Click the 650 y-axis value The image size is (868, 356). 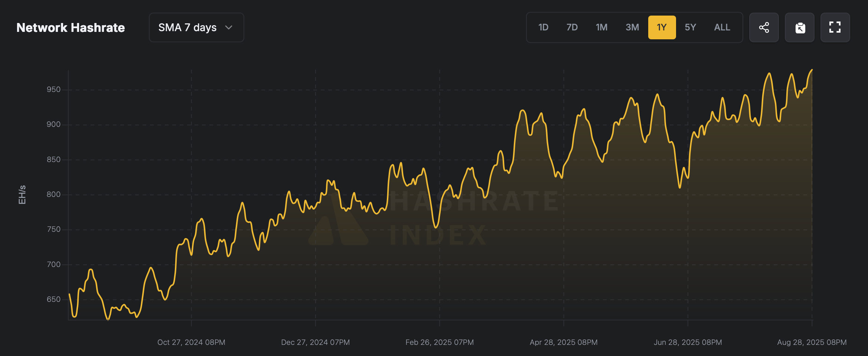pyautogui.click(x=53, y=299)
